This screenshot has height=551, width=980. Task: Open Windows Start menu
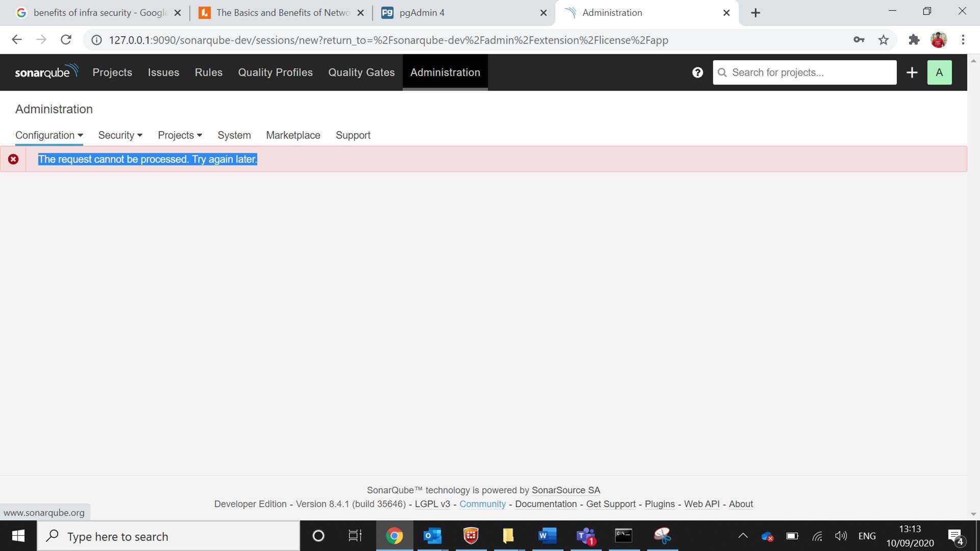[x=18, y=536]
